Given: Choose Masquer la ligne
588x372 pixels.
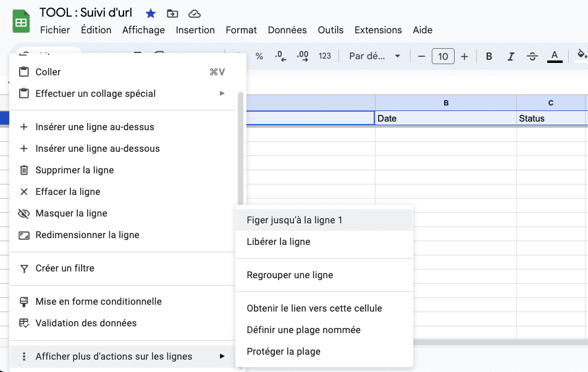Looking at the screenshot, I should tap(123, 213).
